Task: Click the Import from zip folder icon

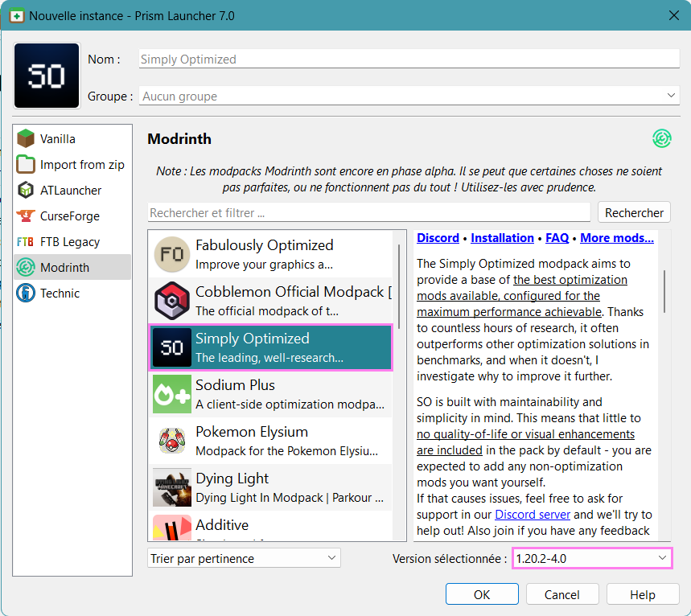Action: (x=26, y=164)
